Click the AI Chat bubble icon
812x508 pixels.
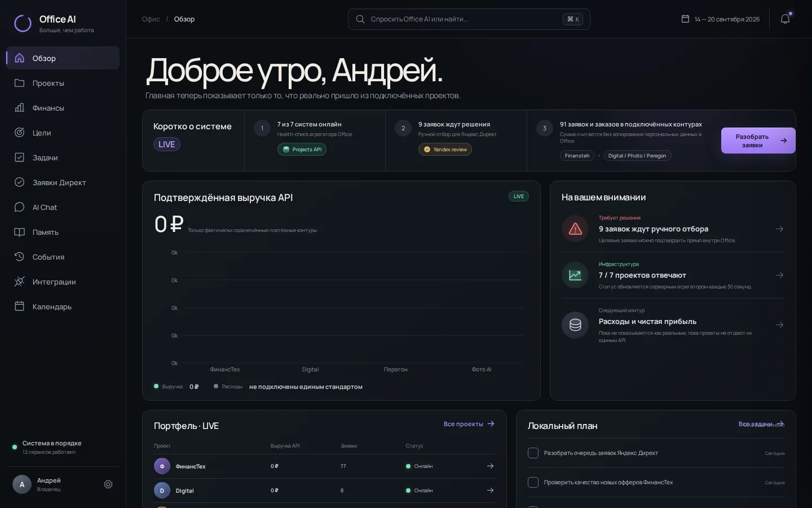(x=19, y=207)
